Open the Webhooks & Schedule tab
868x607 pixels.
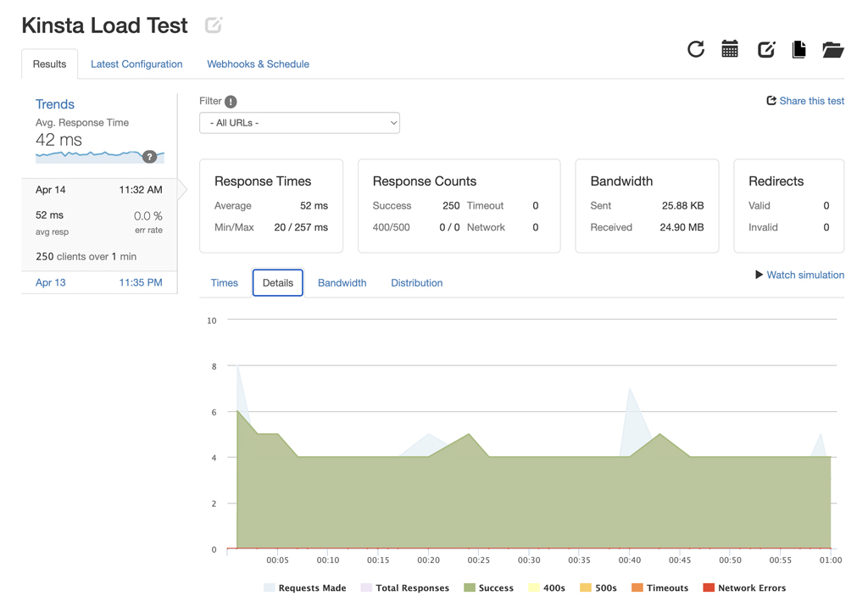258,64
